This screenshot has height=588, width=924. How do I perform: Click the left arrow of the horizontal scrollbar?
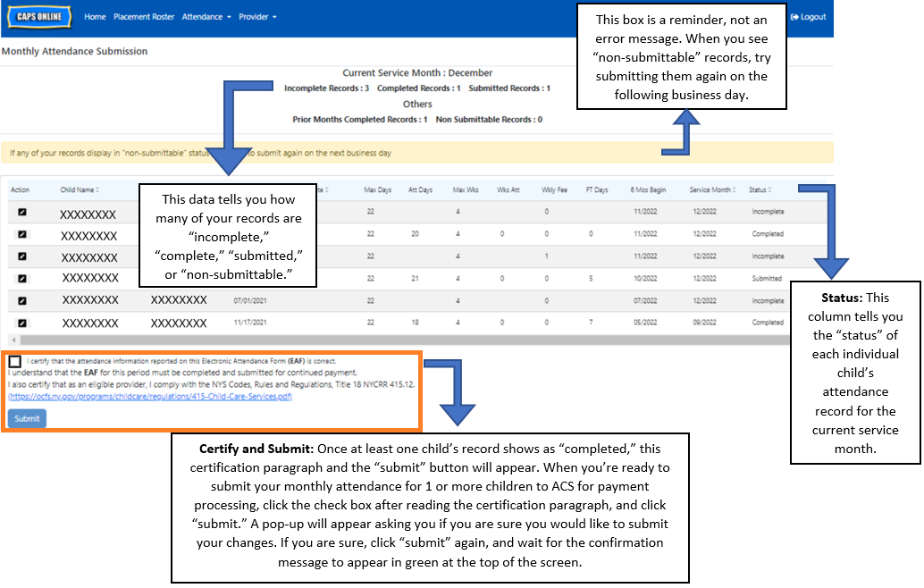point(13,340)
